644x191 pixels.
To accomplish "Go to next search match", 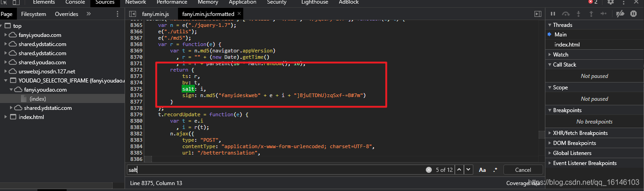I will tap(469, 170).
